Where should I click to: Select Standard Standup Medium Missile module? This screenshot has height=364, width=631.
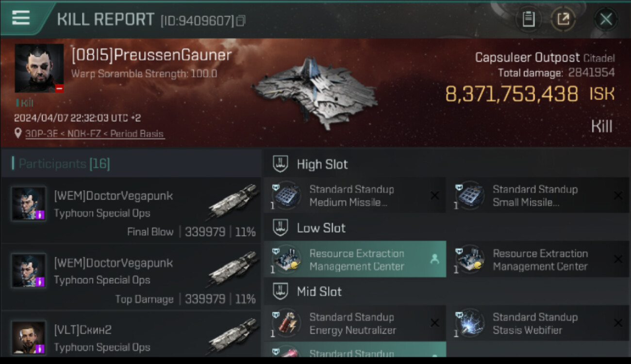[x=354, y=196]
